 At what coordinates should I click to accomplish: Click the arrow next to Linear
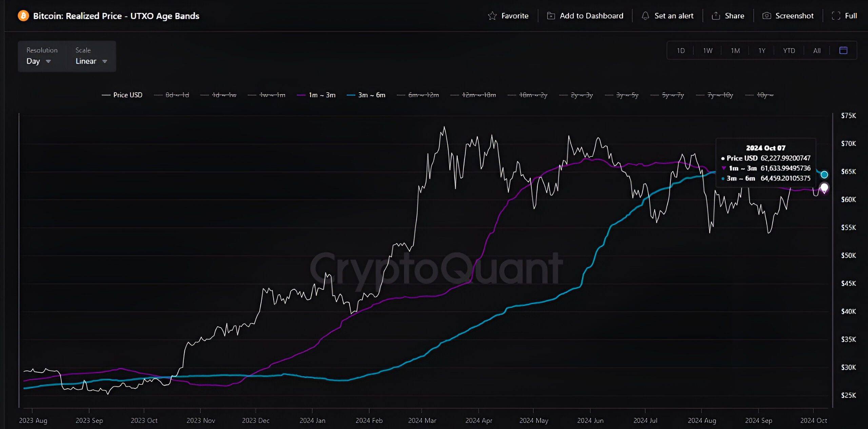click(105, 61)
